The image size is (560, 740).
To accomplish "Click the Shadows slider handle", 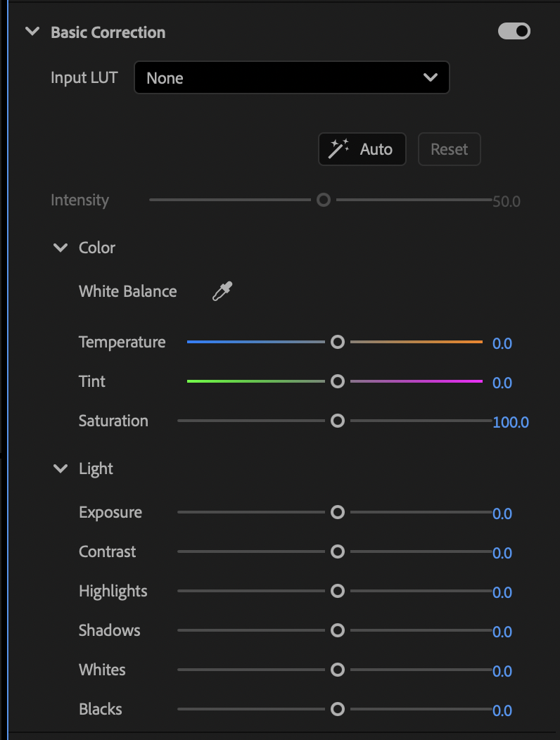I will click(x=338, y=630).
